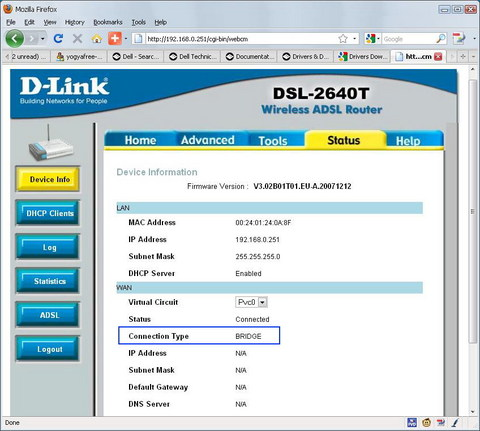Minimize the Firefox window
Viewport: 480px width, 431px height.
(445, 9)
